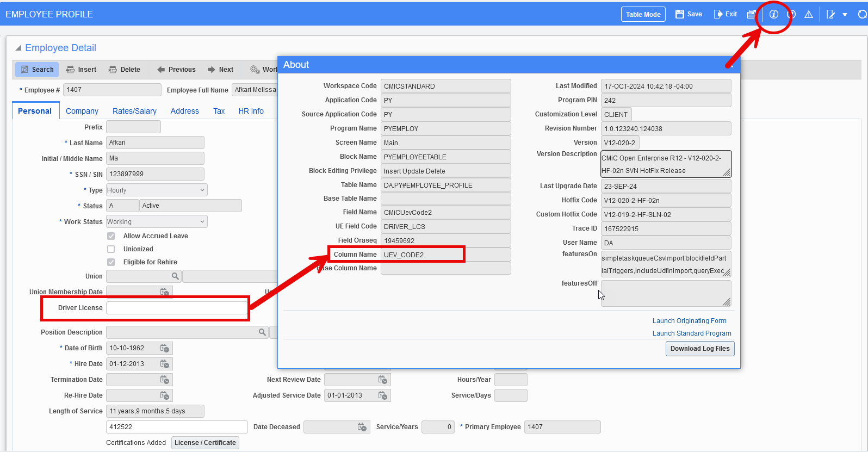Click the Exit toolbar button
This screenshot has width=868, height=452.
726,14
